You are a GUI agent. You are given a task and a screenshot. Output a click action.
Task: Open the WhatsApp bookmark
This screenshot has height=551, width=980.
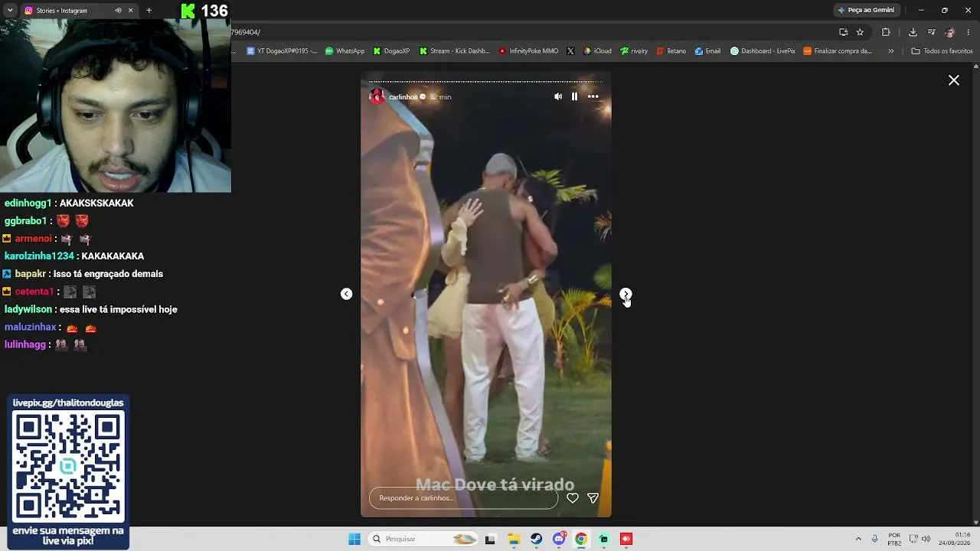345,51
